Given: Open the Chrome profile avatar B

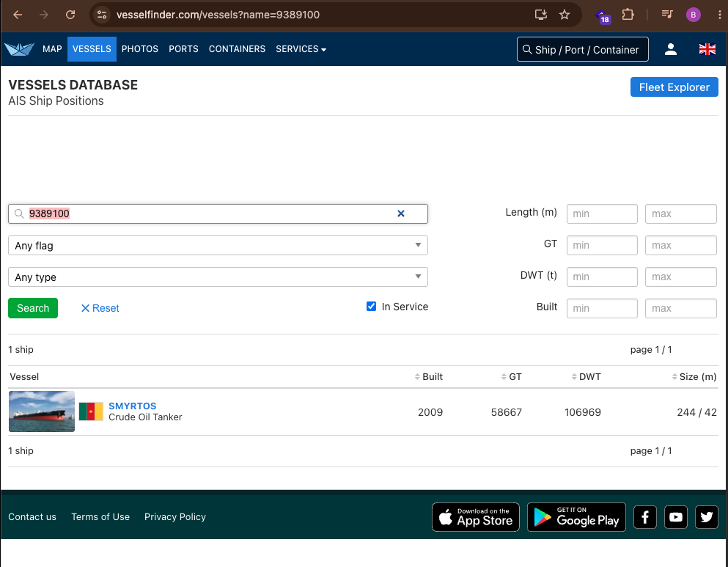Looking at the screenshot, I should (694, 15).
